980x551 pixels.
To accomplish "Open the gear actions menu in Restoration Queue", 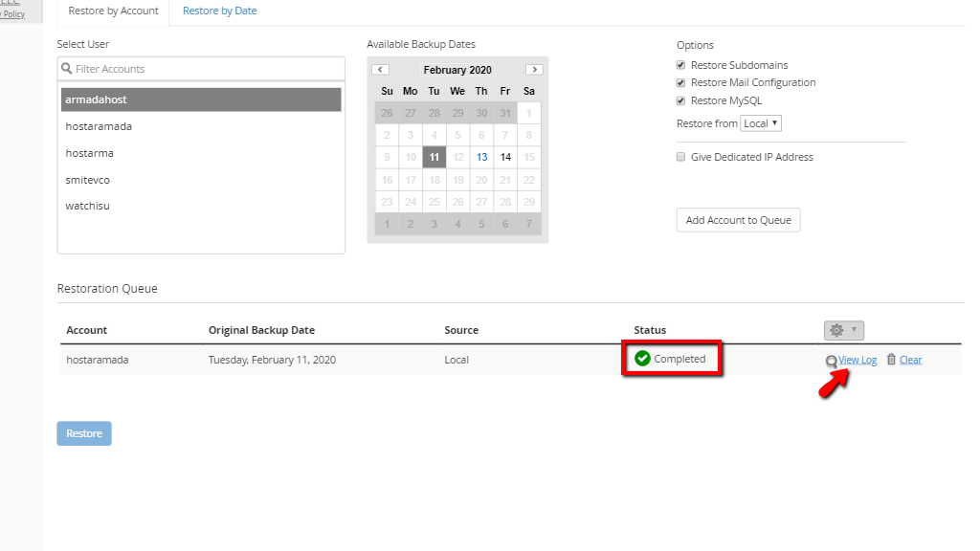I will pyautogui.click(x=844, y=330).
